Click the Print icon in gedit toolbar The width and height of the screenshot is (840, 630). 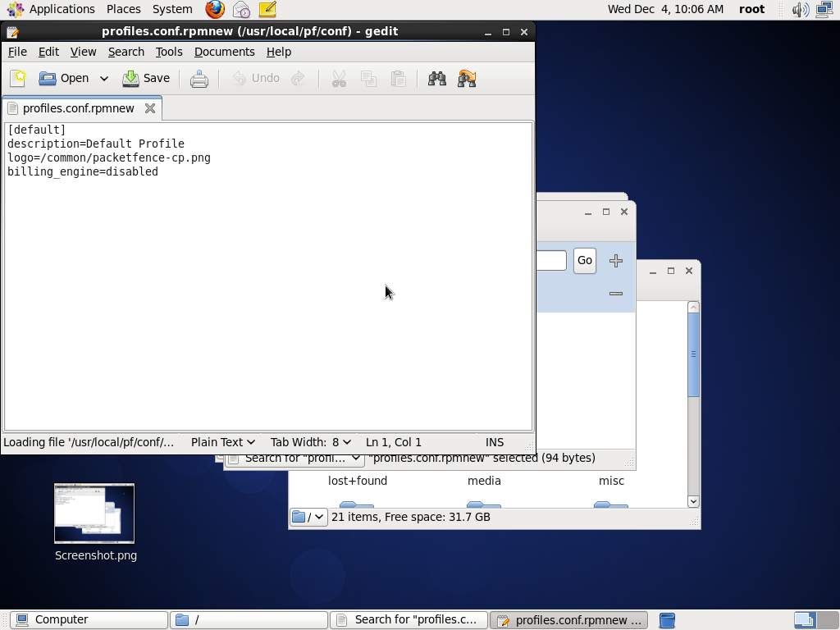pos(199,79)
